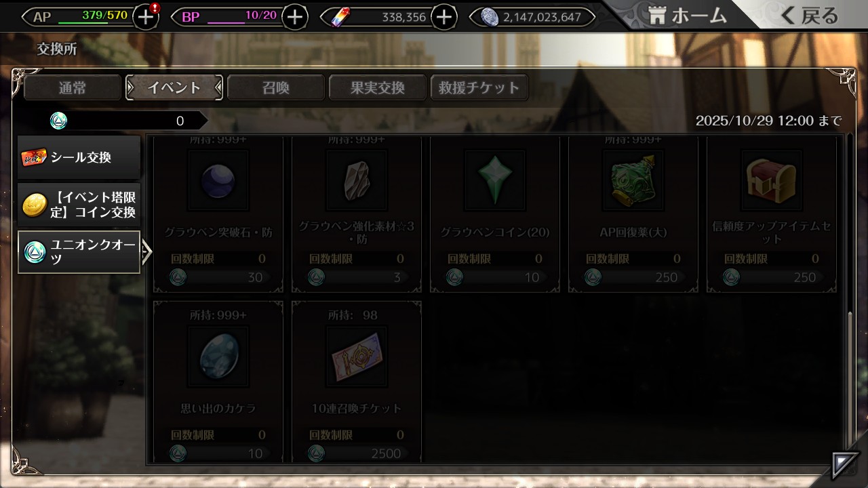The image size is (868, 488).
Task: Open the シール交換 sidebar category
Action: coord(79,157)
